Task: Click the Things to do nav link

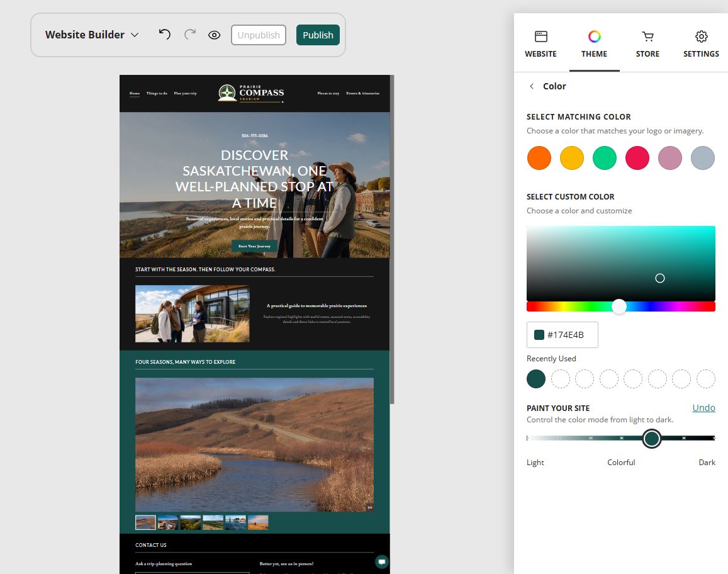Action: pos(157,93)
